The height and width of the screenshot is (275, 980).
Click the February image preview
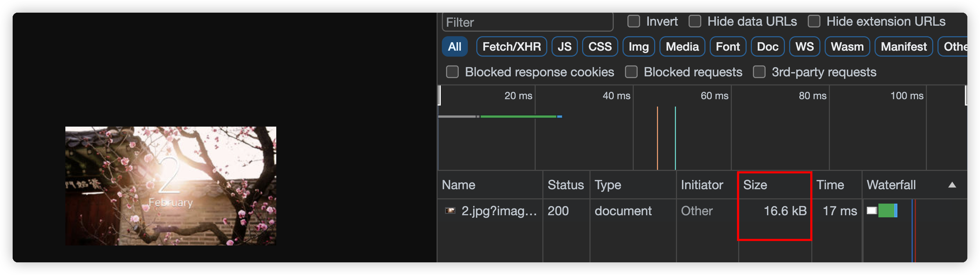tap(170, 186)
